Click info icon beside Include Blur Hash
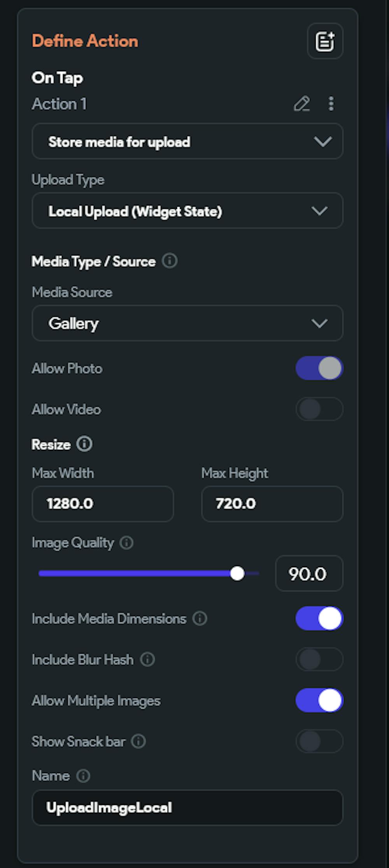The width and height of the screenshot is (389, 868). coord(147,659)
